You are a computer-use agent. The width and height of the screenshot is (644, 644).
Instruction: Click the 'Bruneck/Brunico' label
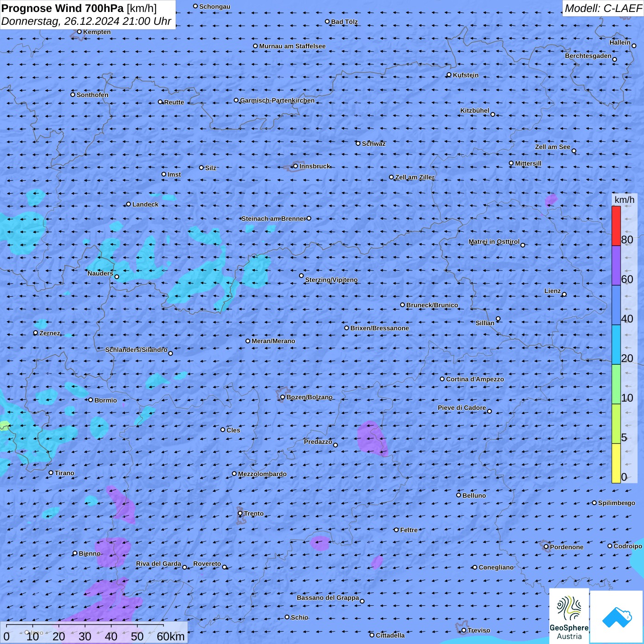click(x=432, y=305)
